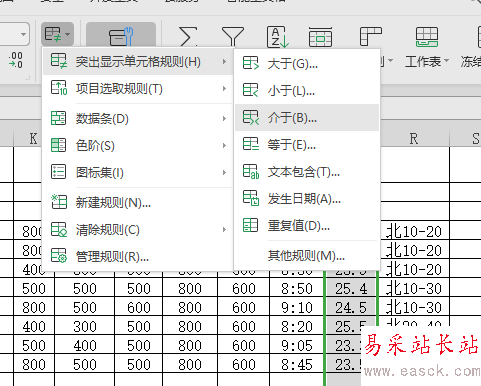Expand the 突出显示单元格规则 submenu arrow
The image size is (481, 386).
224,62
